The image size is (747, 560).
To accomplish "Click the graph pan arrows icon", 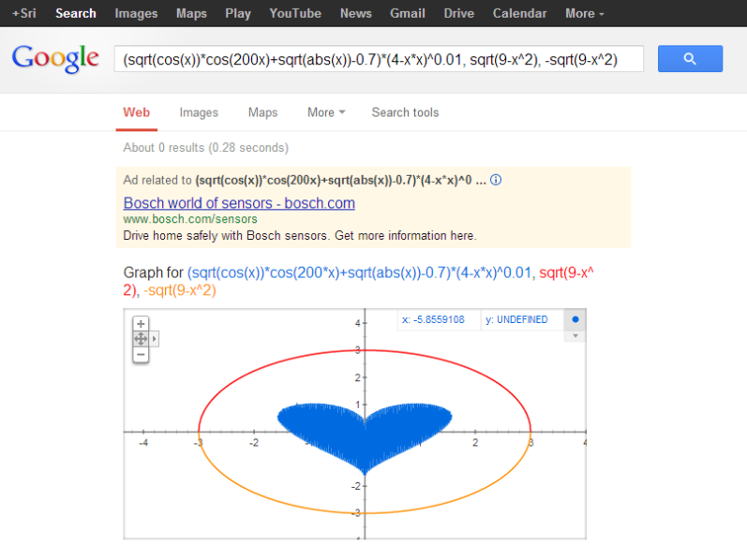I will coord(141,339).
